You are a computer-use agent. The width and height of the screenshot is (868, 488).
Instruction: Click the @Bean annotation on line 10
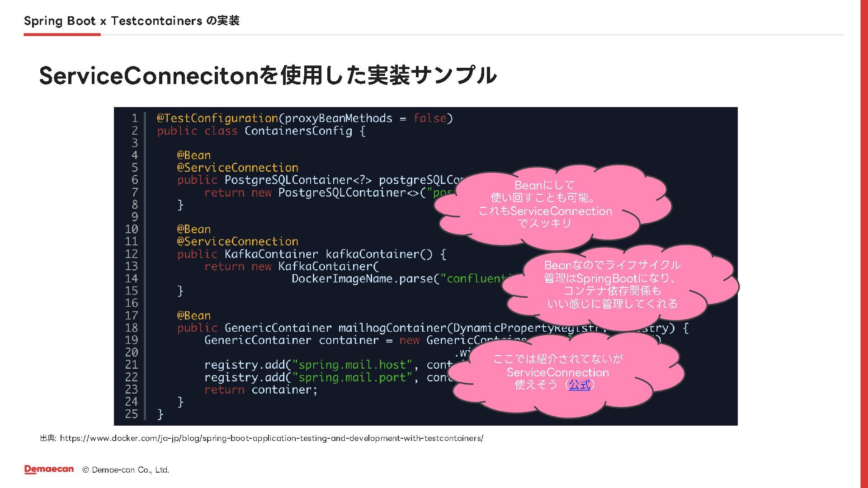pyautogui.click(x=194, y=229)
